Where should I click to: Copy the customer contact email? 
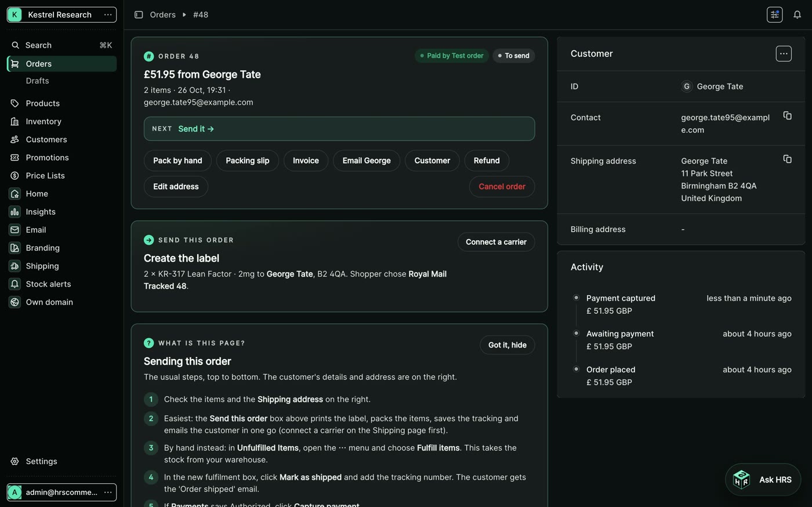[x=787, y=116]
